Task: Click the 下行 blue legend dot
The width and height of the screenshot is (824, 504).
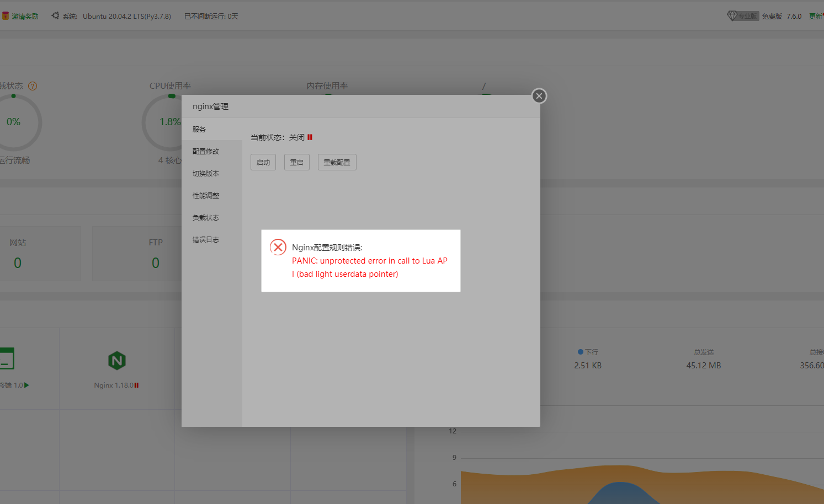Action: click(581, 352)
